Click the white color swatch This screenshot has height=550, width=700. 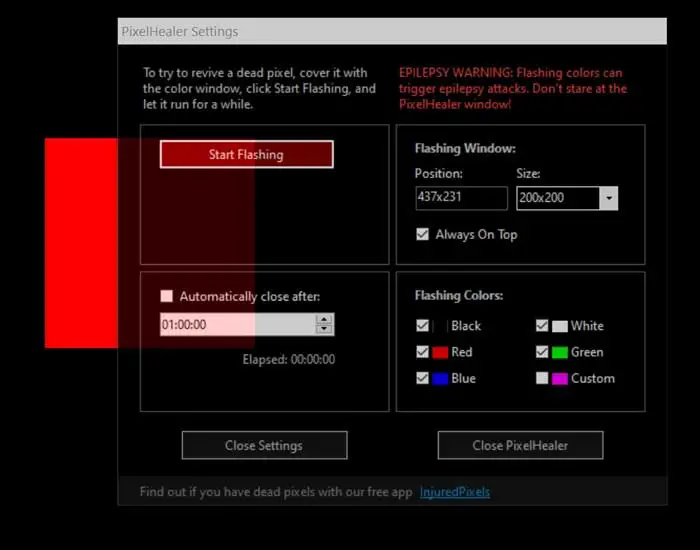pos(560,326)
